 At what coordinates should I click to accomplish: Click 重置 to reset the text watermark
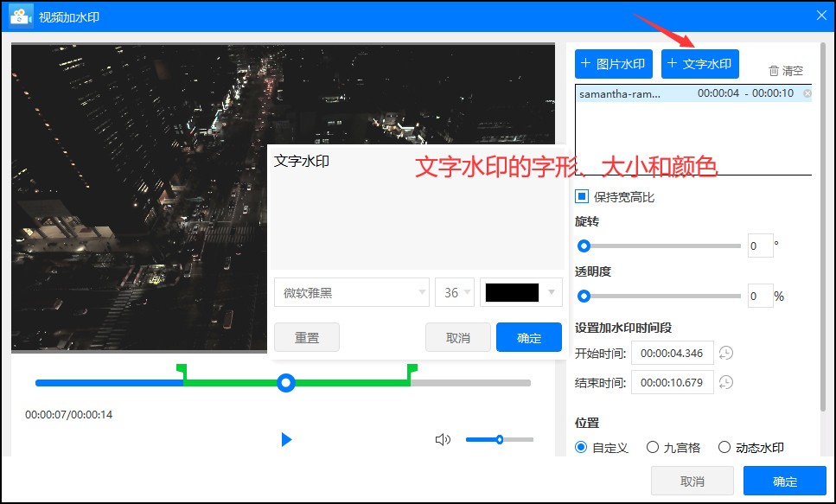click(x=307, y=337)
